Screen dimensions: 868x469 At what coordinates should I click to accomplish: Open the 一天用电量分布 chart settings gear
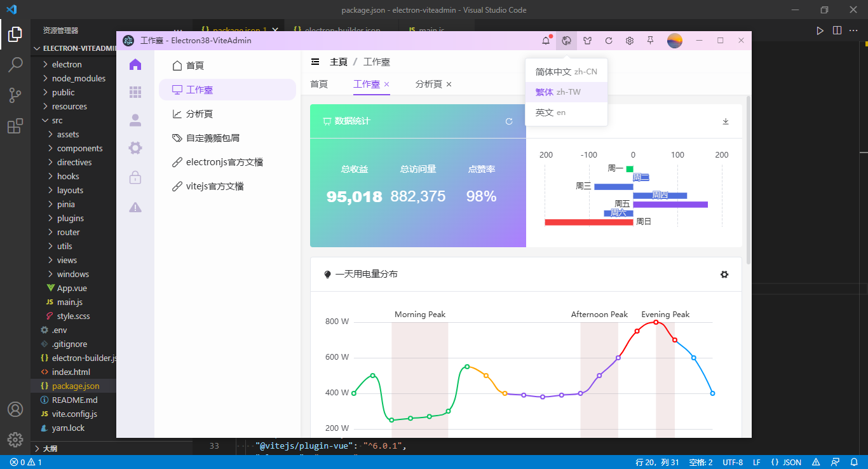tap(724, 274)
